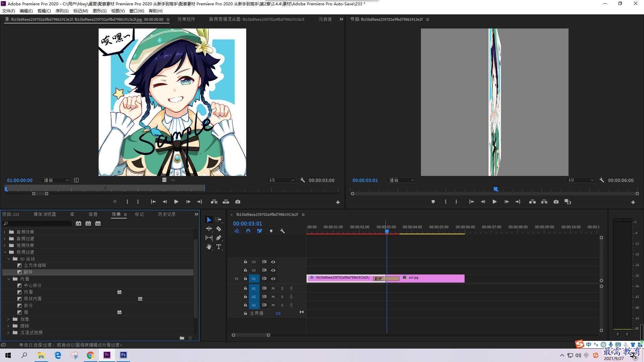
Task: Select the Ripple Edit tool
Action: tap(209, 229)
